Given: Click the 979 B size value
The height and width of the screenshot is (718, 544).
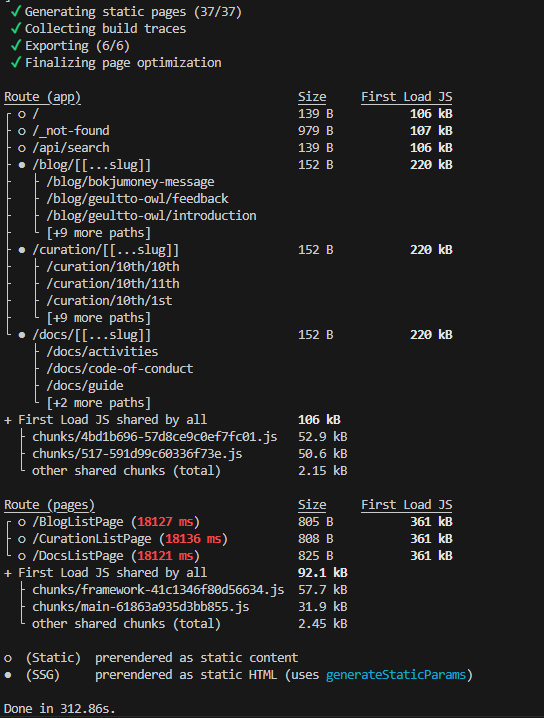Looking at the screenshot, I should 316,131.
